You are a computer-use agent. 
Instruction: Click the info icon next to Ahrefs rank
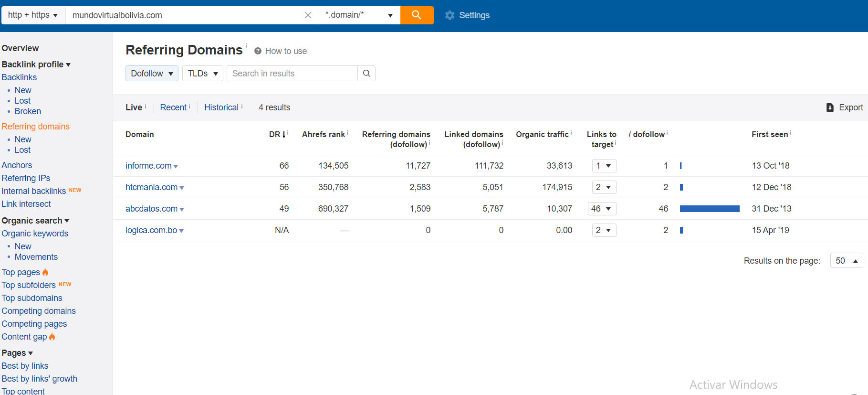pyautogui.click(x=347, y=133)
